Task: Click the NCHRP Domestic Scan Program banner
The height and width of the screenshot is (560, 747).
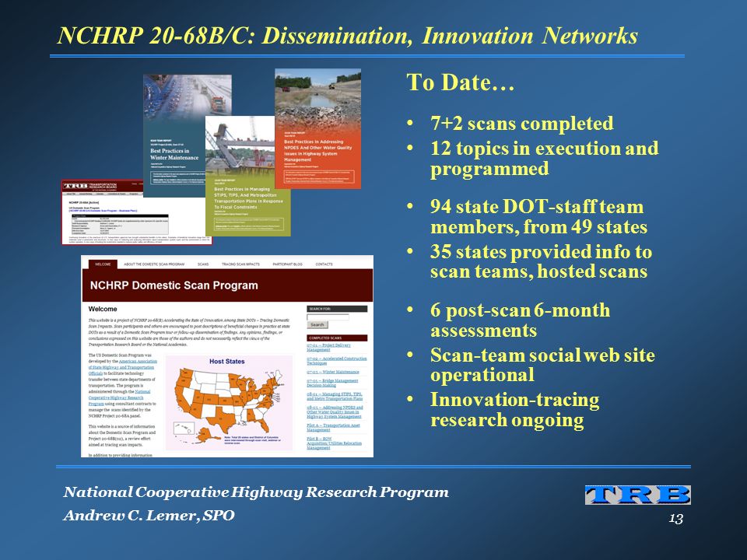Action: pos(227,285)
